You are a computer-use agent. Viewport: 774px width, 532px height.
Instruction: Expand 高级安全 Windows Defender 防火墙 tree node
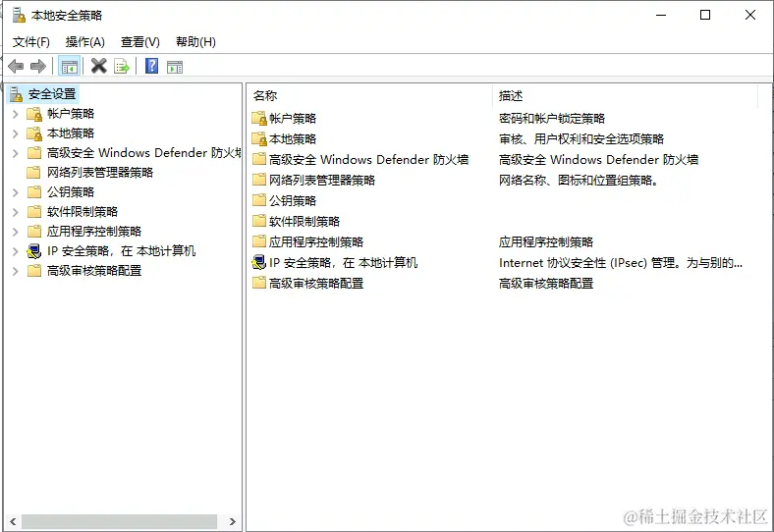(x=16, y=153)
